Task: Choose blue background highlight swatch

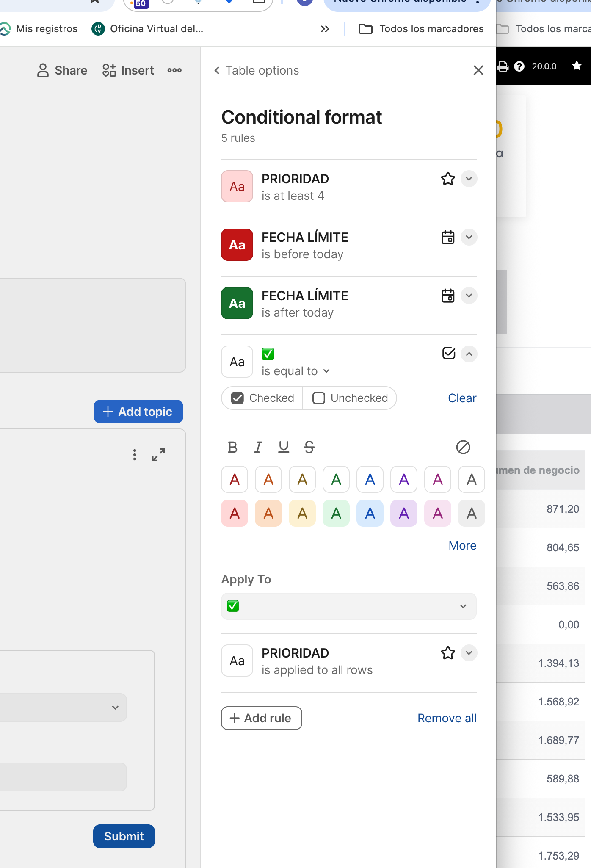Action: coord(370,513)
